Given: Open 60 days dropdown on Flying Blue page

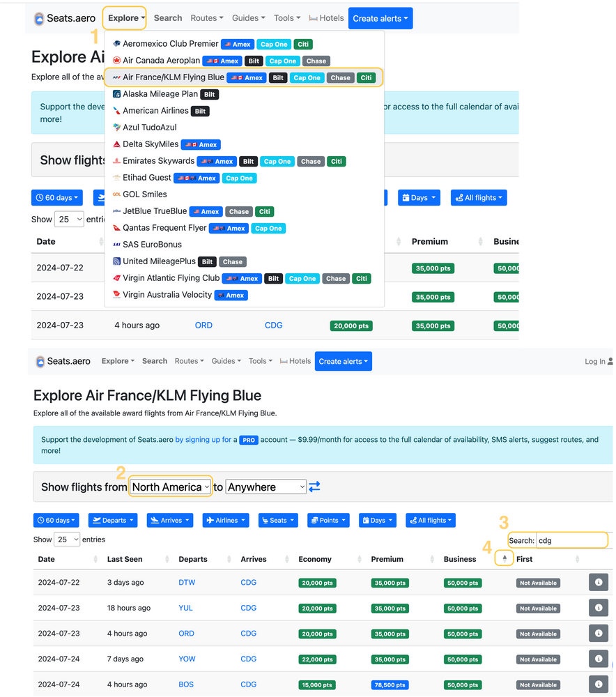Looking at the screenshot, I should [56, 521].
